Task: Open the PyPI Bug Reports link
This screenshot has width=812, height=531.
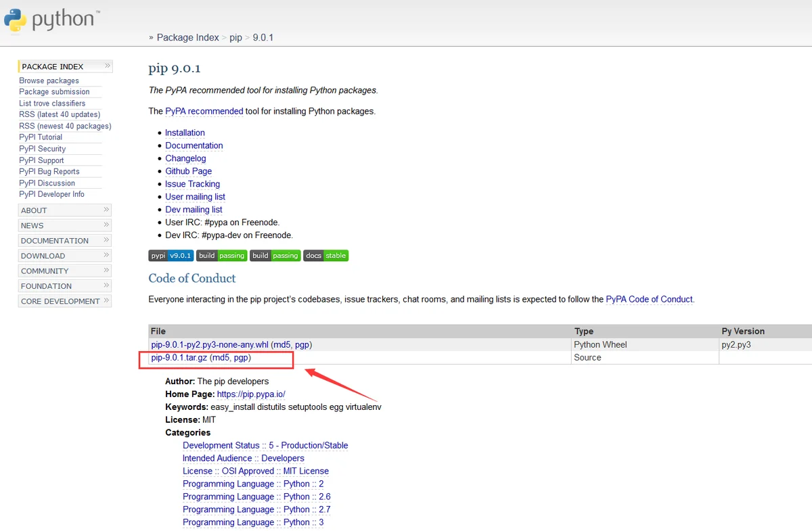Action: (49, 172)
